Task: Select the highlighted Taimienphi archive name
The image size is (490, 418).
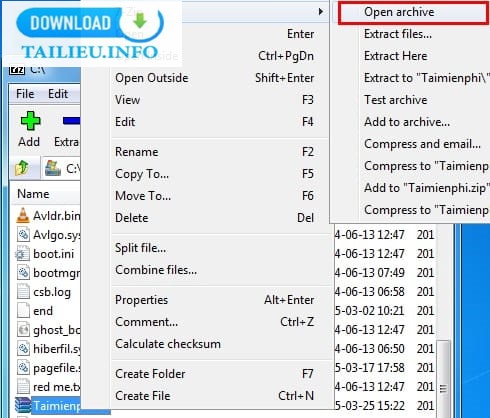Action: [57, 406]
